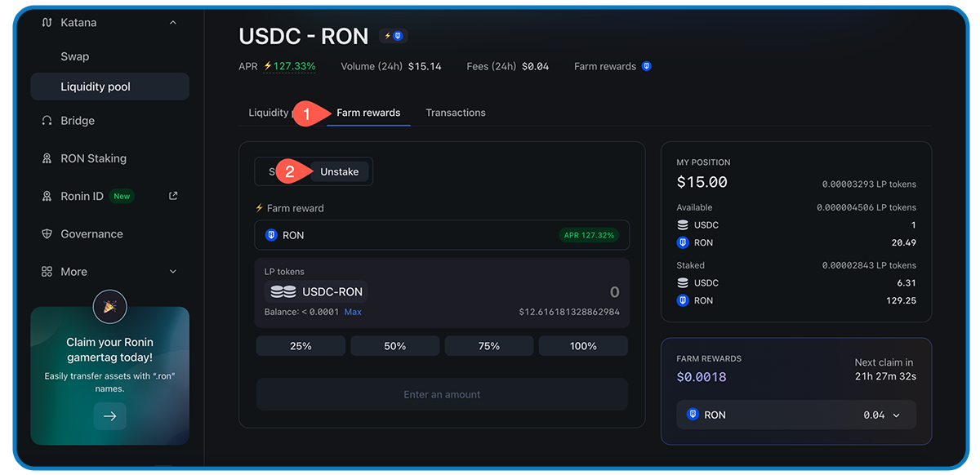This screenshot has height=475, width=980.
Task: Expand the More menu chevron
Action: [x=172, y=271]
